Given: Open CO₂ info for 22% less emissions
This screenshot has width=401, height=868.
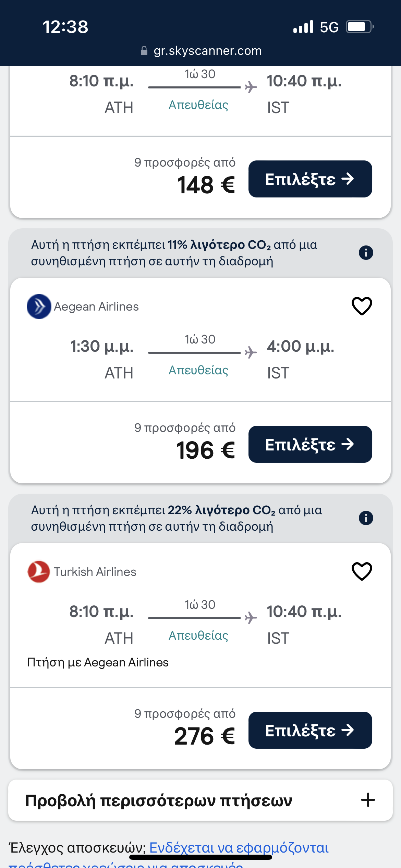Looking at the screenshot, I should coord(366,518).
